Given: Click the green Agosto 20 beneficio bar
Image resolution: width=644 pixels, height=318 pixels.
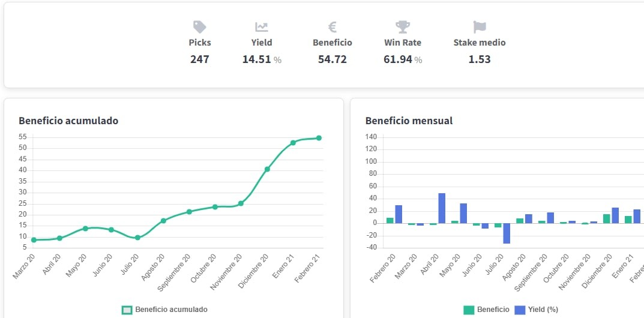Looking at the screenshot, I should [x=520, y=221].
